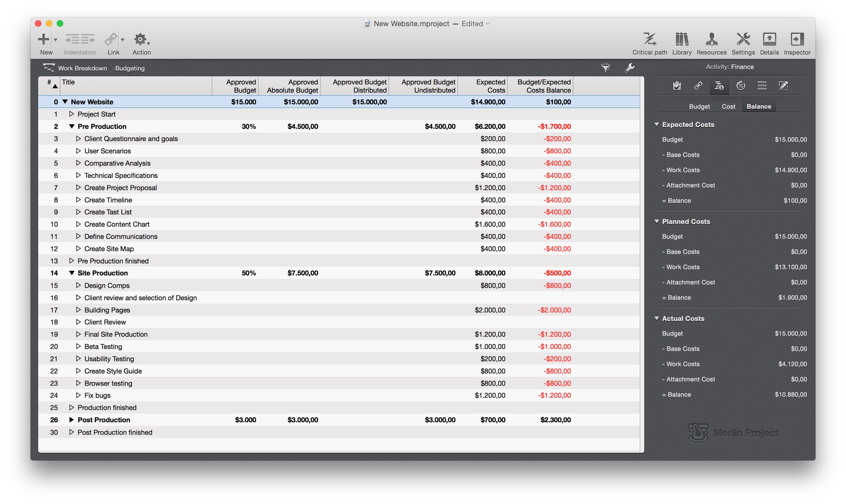The image size is (846, 504).
Task: Open the list lines inspector tab icon
Action: pos(762,86)
